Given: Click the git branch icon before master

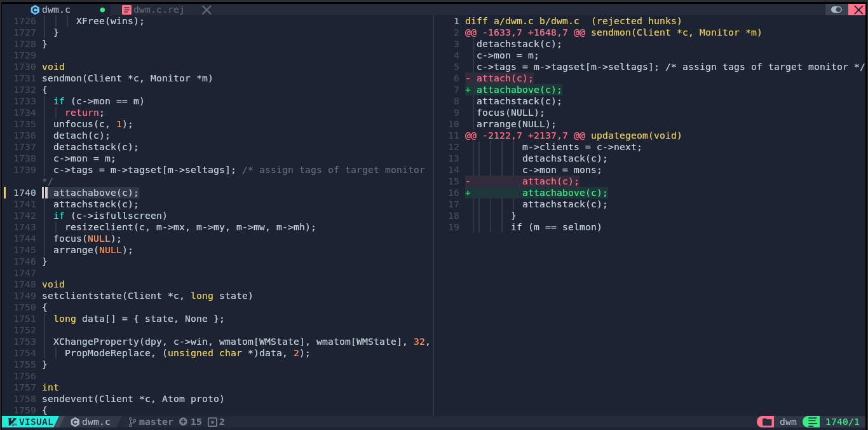Looking at the screenshot, I should pyautogui.click(x=132, y=422).
